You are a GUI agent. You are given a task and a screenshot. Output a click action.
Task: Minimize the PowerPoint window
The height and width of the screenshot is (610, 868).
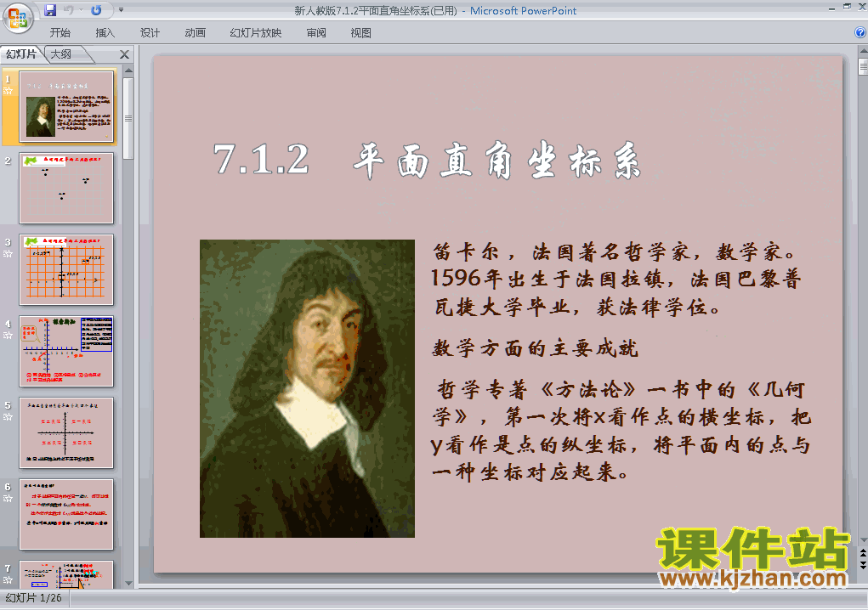pos(832,8)
